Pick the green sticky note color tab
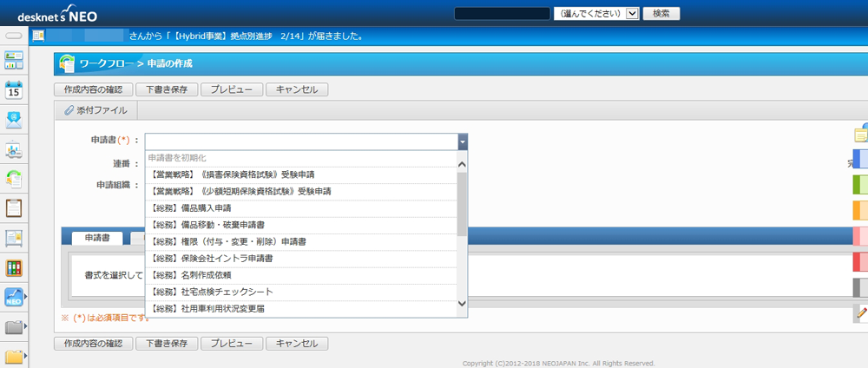The width and height of the screenshot is (868, 368). (861, 184)
